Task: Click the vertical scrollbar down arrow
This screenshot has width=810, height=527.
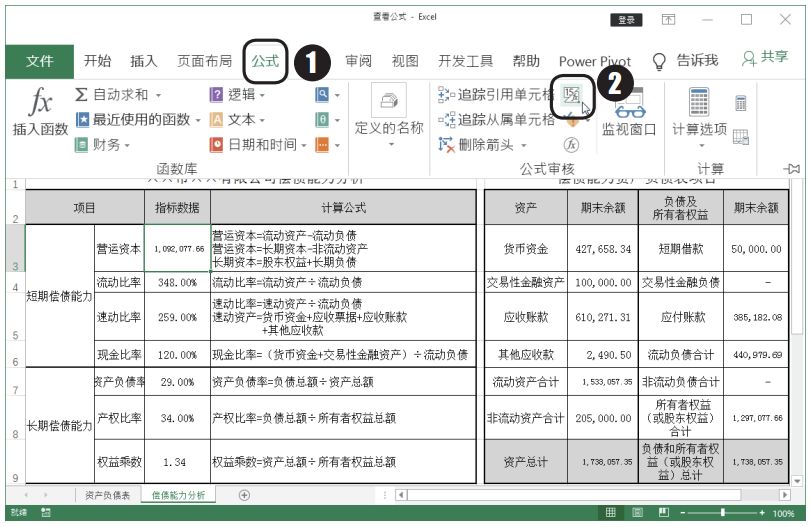Action: point(797,480)
